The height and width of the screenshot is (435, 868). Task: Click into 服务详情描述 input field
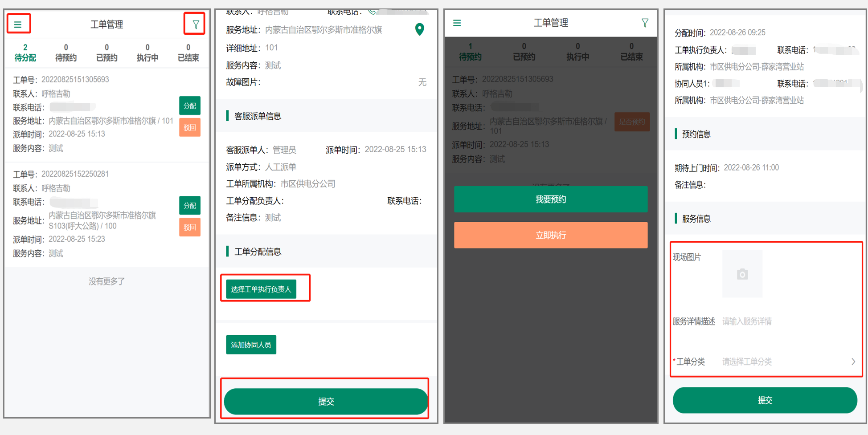point(789,321)
